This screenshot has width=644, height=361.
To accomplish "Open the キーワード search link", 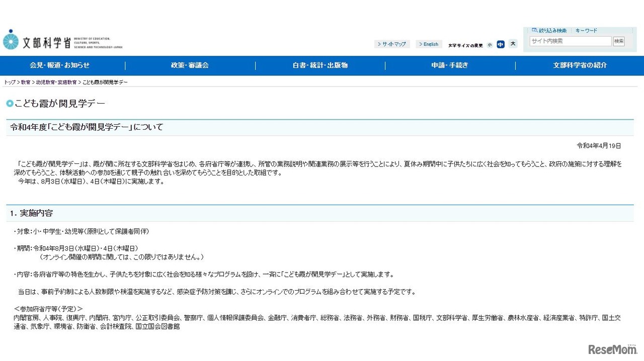I will (587, 30).
